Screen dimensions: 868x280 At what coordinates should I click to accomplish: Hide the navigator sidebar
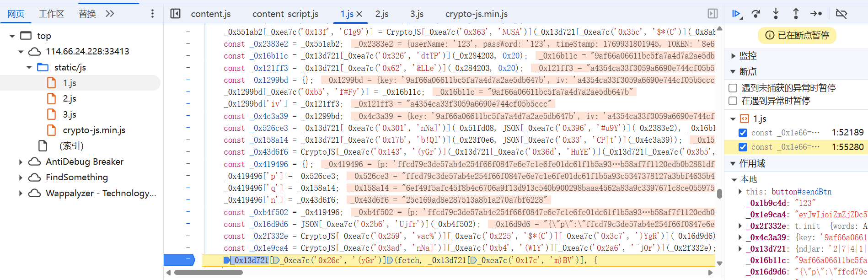tap(176, 14)
